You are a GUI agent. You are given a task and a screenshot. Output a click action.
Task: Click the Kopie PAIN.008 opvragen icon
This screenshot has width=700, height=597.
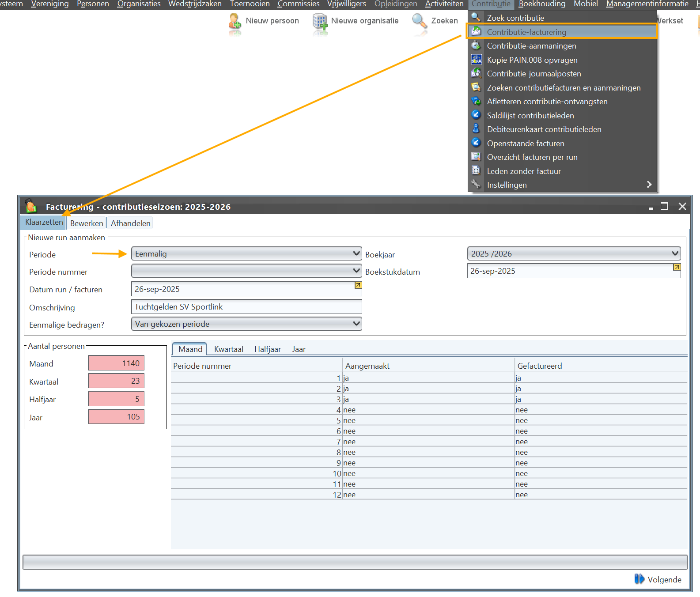point(476,60)
